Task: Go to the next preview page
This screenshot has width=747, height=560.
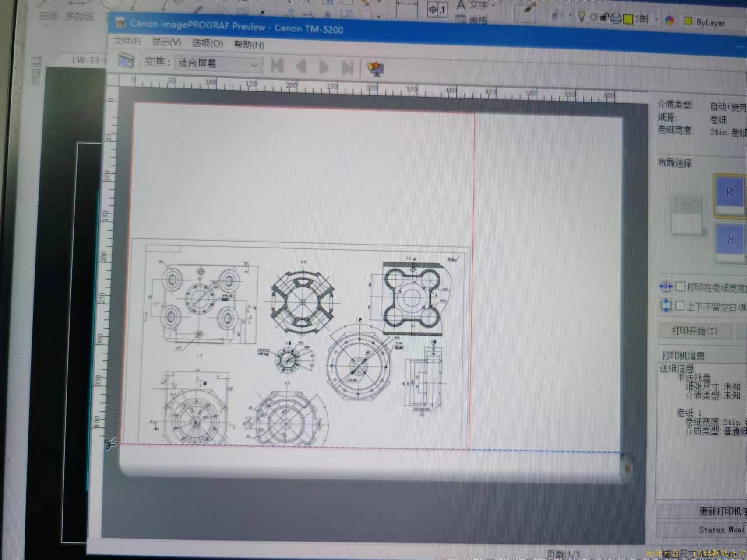Action: click(x=324, y=68)
